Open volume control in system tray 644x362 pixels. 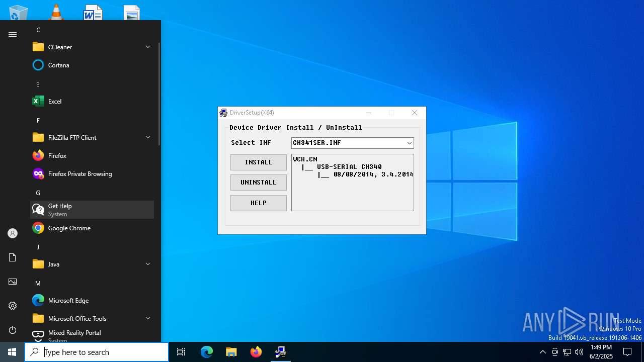point(579,352)
